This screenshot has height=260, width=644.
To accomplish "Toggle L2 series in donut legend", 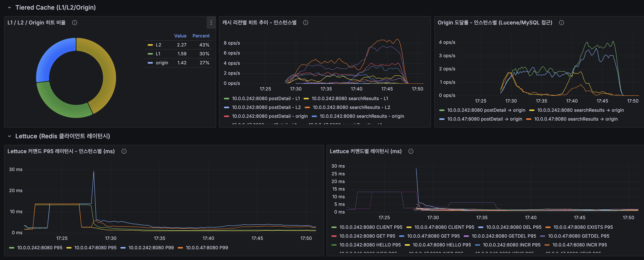I will tap(158, 45).
